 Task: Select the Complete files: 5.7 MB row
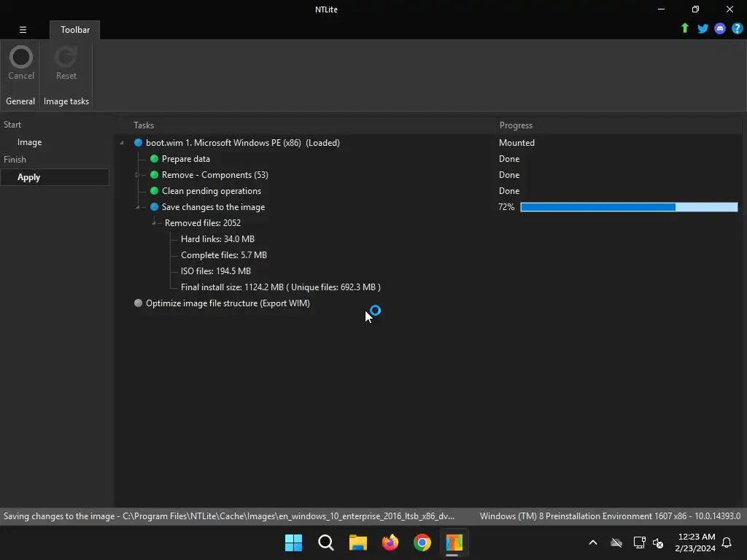(224, 254)
